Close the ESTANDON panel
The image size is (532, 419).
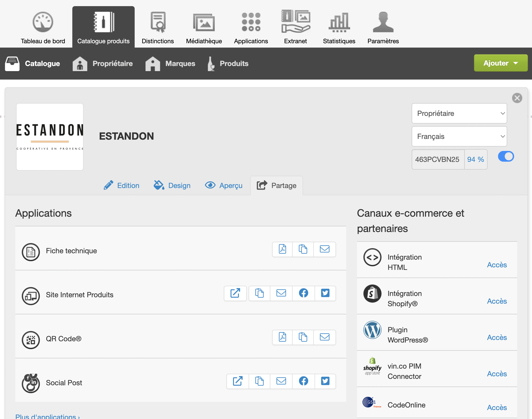tap(517, 98)
